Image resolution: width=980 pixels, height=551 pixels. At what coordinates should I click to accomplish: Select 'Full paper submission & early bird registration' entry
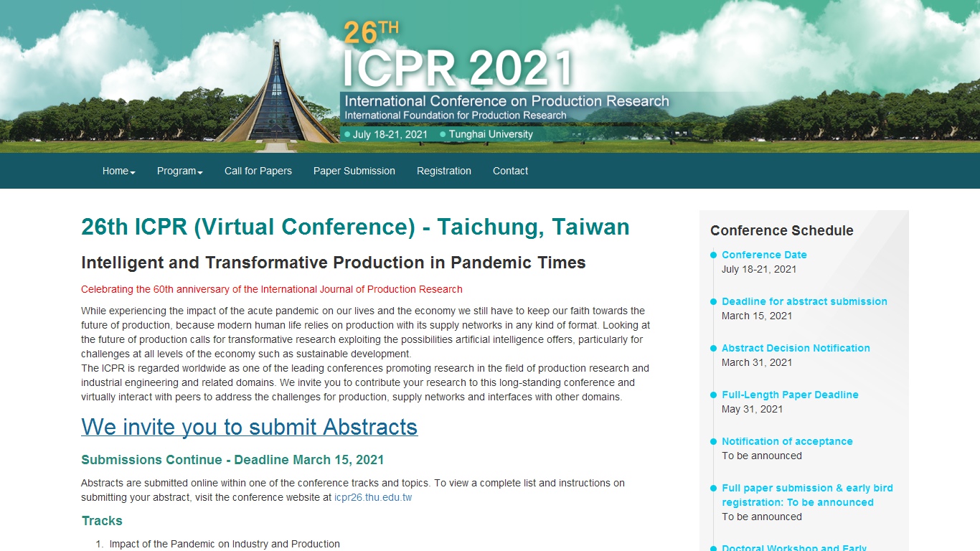807,495
